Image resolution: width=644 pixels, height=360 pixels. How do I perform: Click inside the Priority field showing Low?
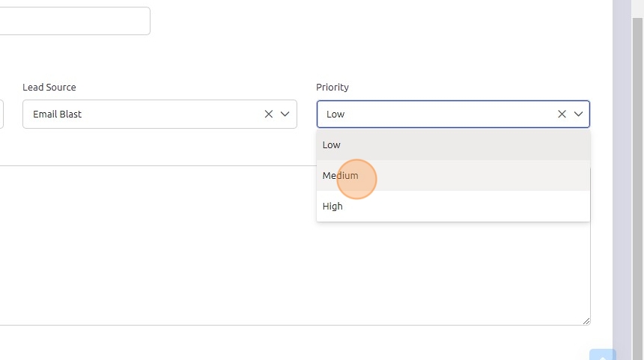[x=434, y=115]
